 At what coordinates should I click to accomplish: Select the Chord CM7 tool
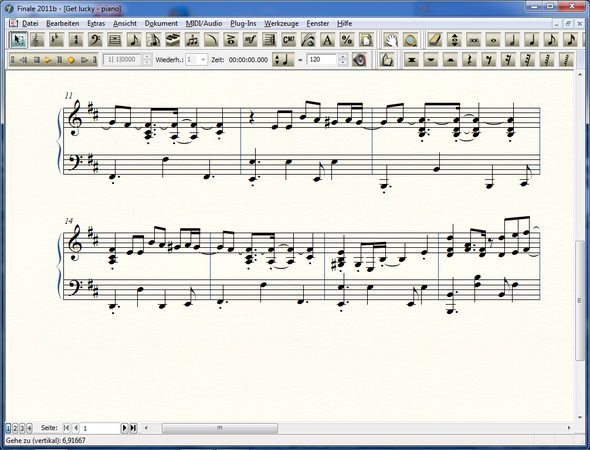point(289,40)
